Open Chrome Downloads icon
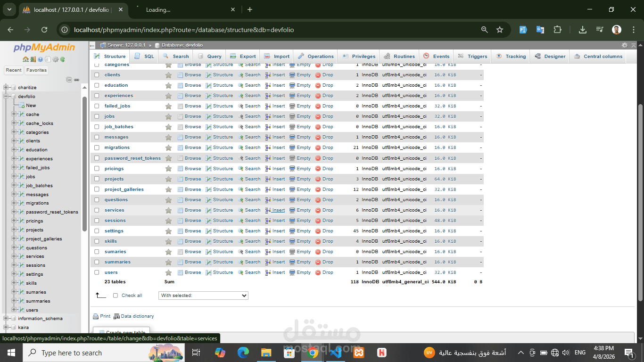This screenshot has height=362, width=644. click(x=583, y=30)
